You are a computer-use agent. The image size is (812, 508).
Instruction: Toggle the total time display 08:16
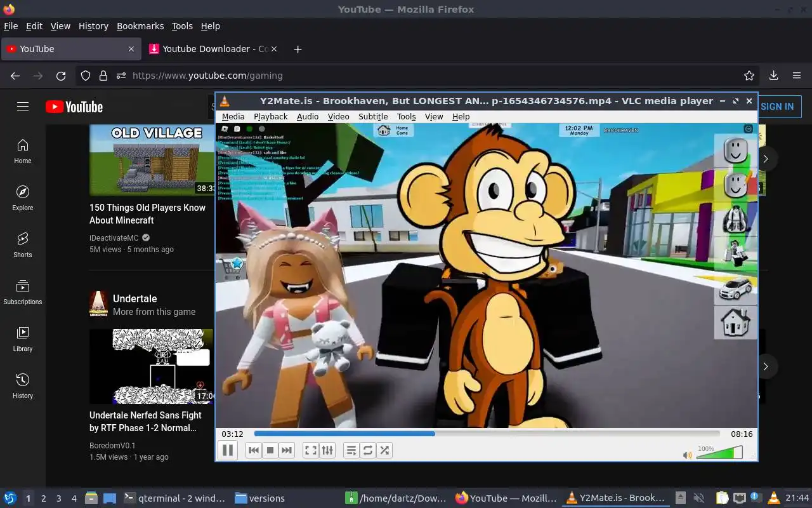tap(742, 434)
